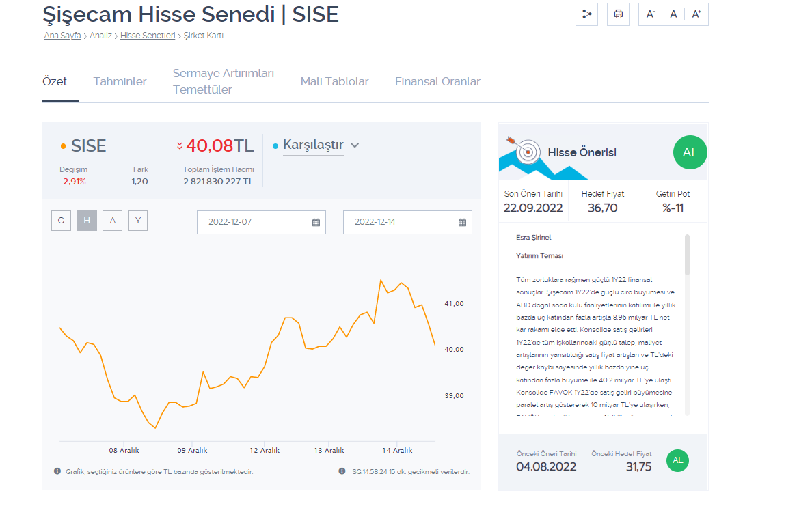Click the end date field 2022-12-14
812x519 pixels.
pyautogui.click(x=407, y=222)
